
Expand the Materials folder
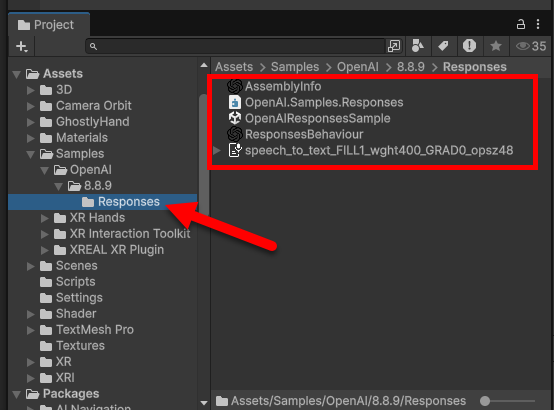point(31,138)
